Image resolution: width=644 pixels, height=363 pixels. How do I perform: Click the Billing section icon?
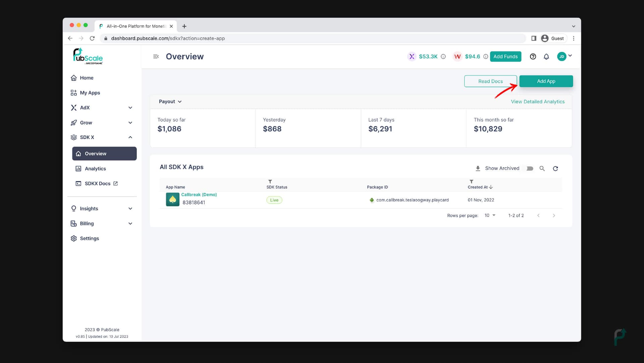pyautogui.click(x=73, y=223)
